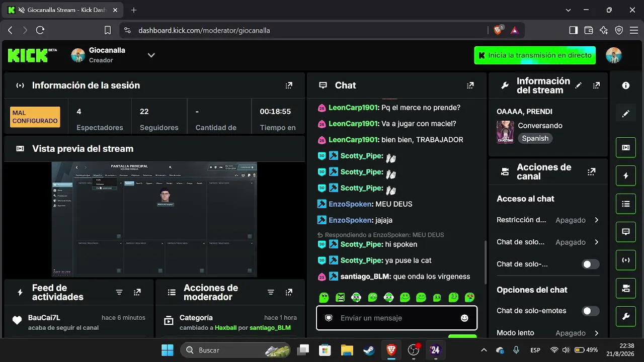
Task: Open the Brave VPN shield icon
Action: pyautogui.click(x=619, y=30)
